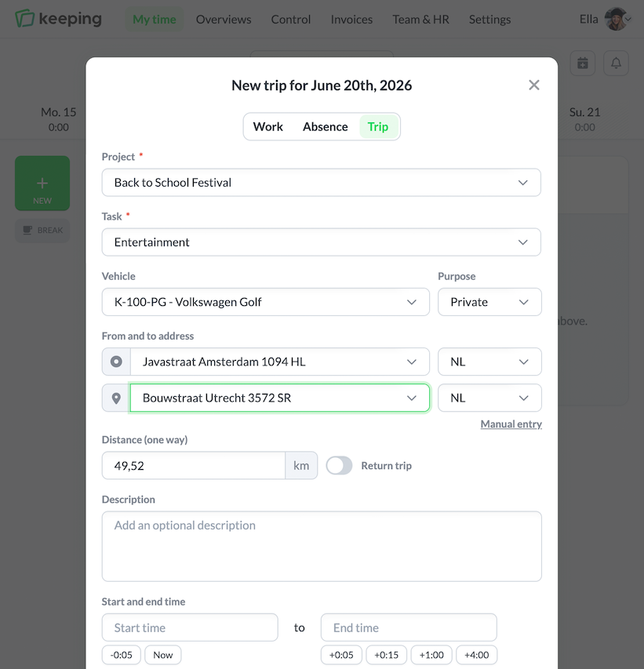Viewport: 644px width, 669px height.
Task: Change the Purpose dropdown from Private
Action: (x=489, y=302)
